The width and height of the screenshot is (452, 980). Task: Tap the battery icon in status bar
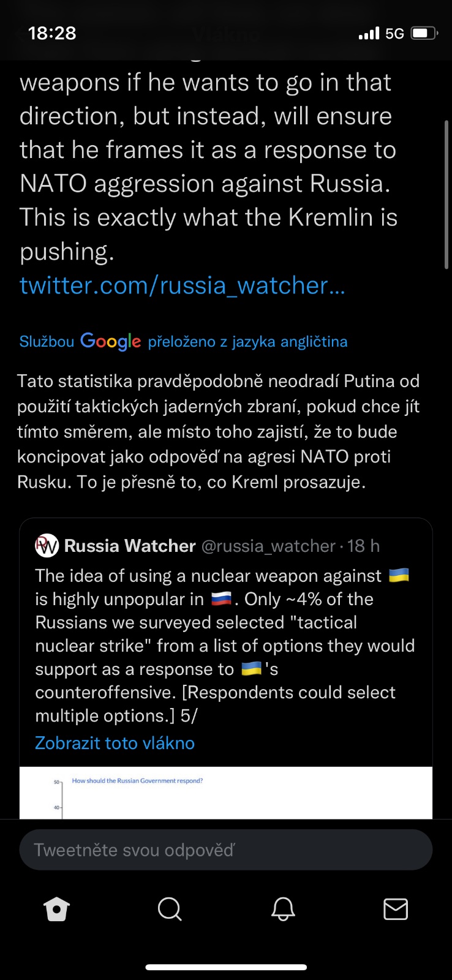pyautogui.click(x=424, y=33)
